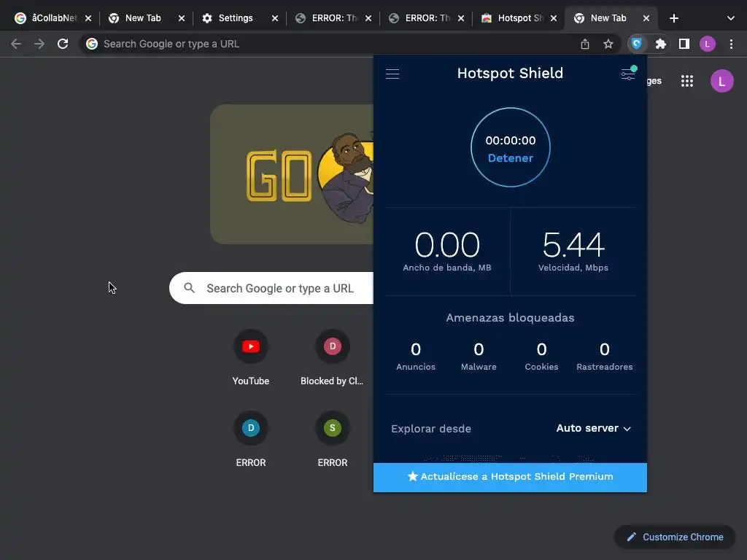Screen dimensions: 747x560
Task: Toggle the Chrome side panel icon
Action: pos(684,44)
